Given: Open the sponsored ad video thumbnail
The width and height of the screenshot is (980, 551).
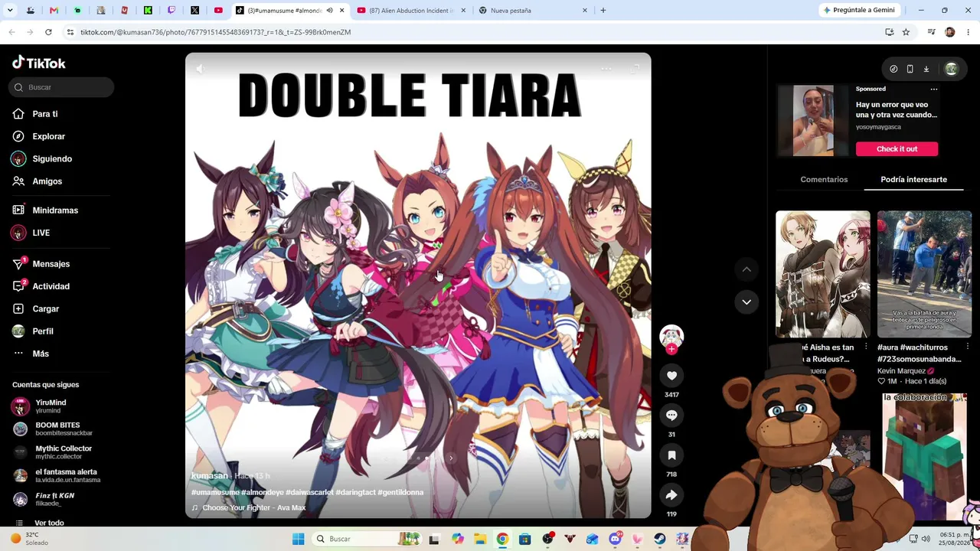Looking at the screenshot, I should [x=813, y=121].
